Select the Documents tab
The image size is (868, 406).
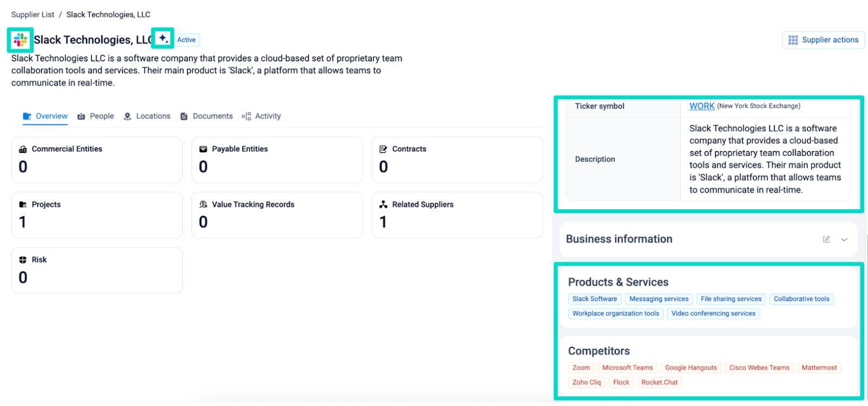tap(207, 116)
